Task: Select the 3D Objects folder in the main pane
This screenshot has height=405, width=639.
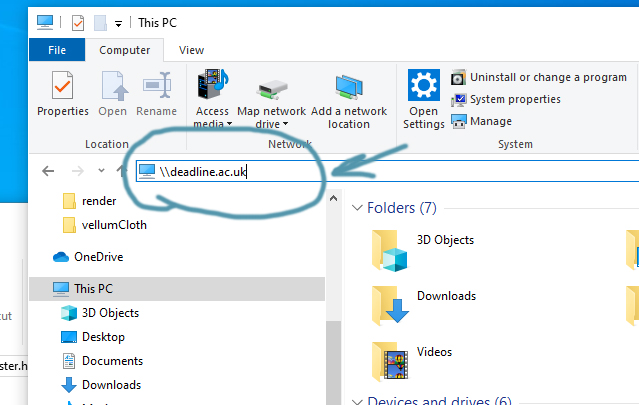Action: point(423,250)
